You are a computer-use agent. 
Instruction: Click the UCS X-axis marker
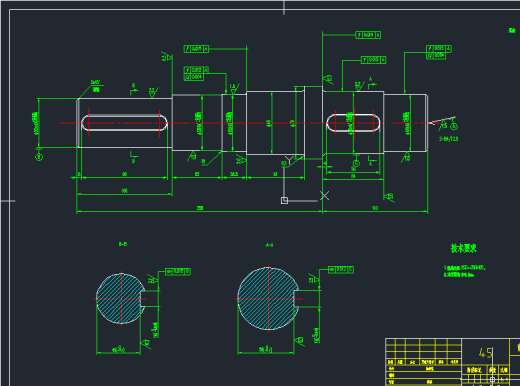(x=324, y=196)
